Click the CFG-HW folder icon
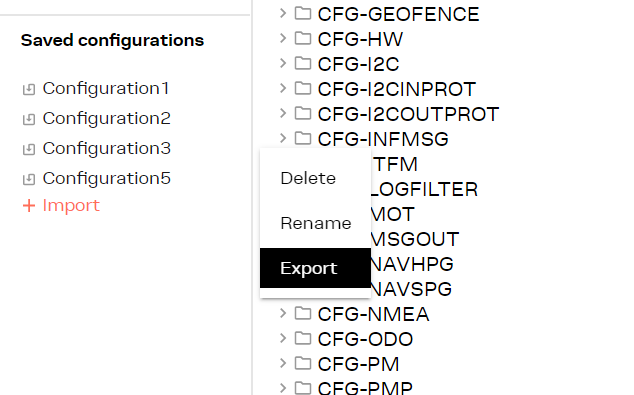The height and width of the screenshot is (395, 634). pos(303,38)
